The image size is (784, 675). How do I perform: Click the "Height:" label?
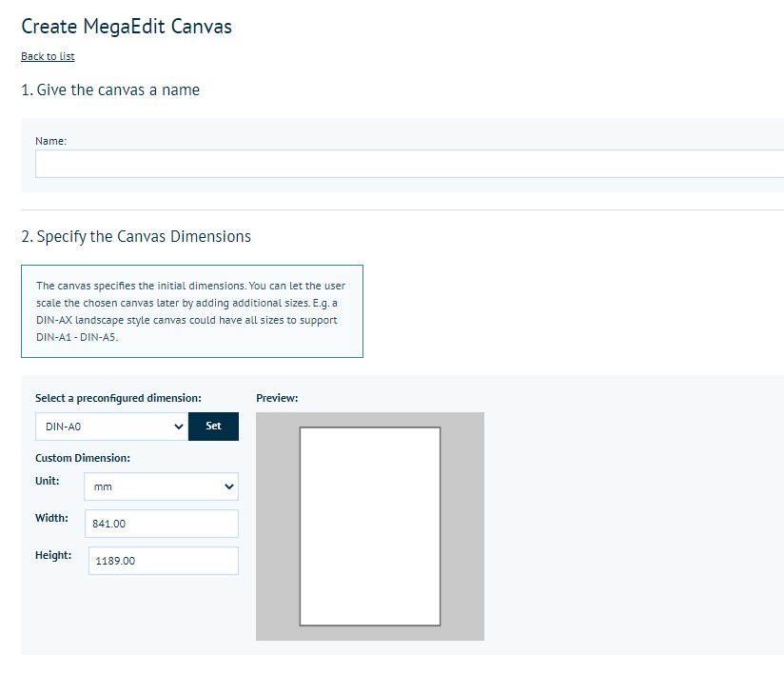click(x=53, y=555)
